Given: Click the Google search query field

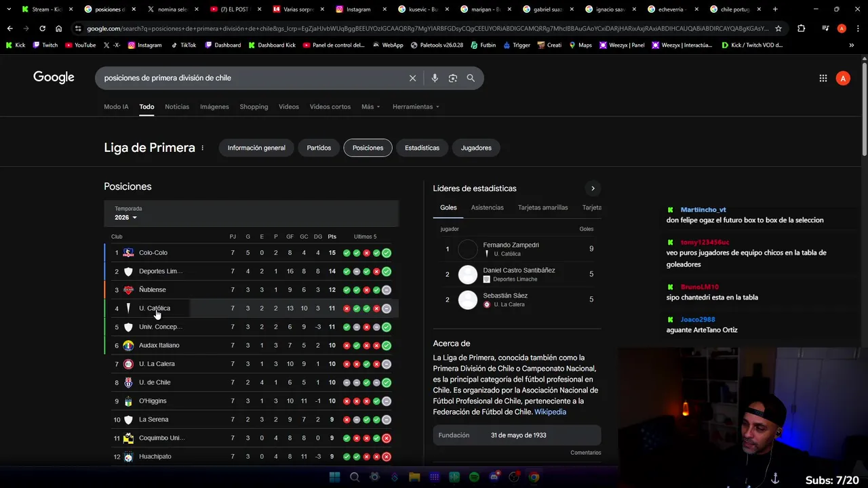Looking at the screenshot, I should (251, 78).
